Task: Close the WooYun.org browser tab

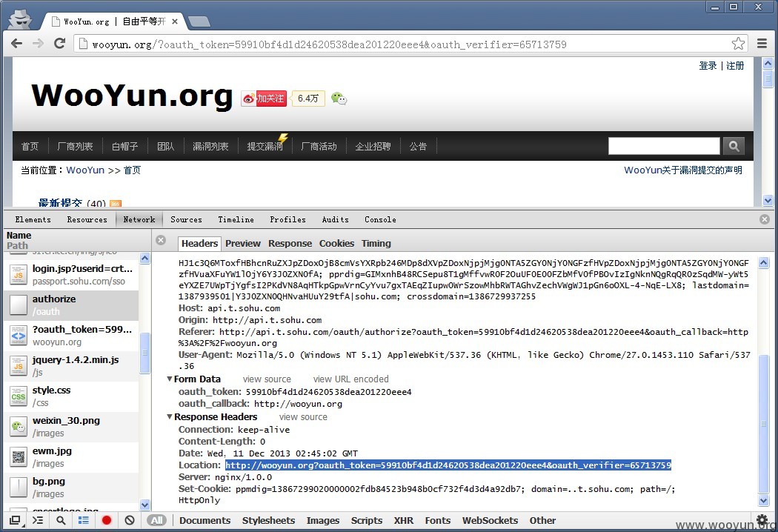Action: coord(175,21)
